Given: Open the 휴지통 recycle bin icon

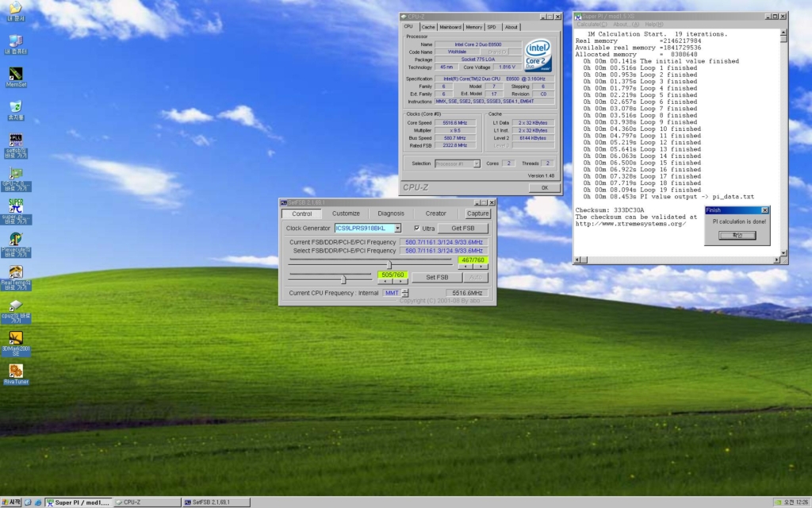Looking at the screenshot, I should (x=16, y=110).
